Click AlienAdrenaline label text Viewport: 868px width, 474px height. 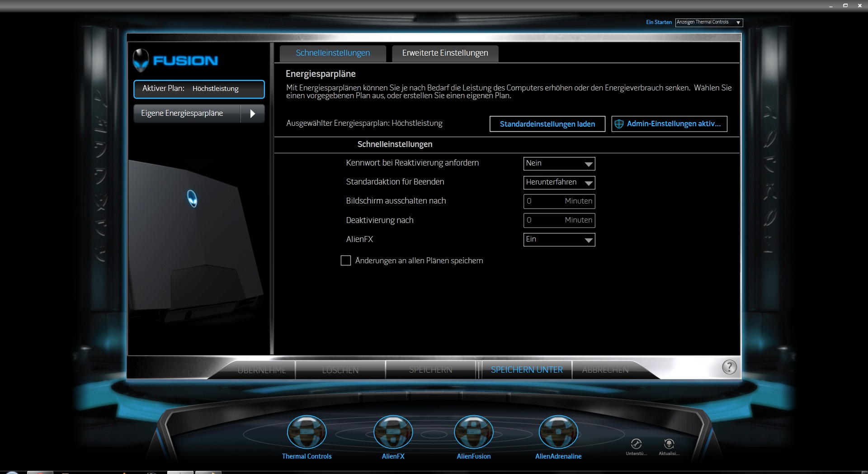tap(558, 456)
